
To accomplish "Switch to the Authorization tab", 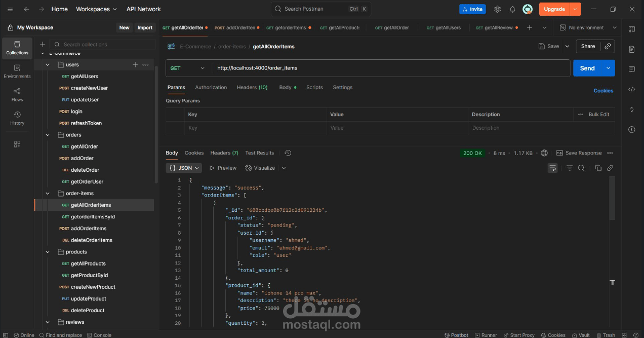I will (x=211, y=87).
